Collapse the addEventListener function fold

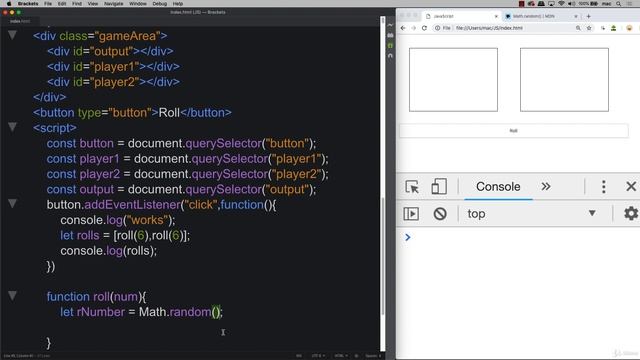coord(12,203)
